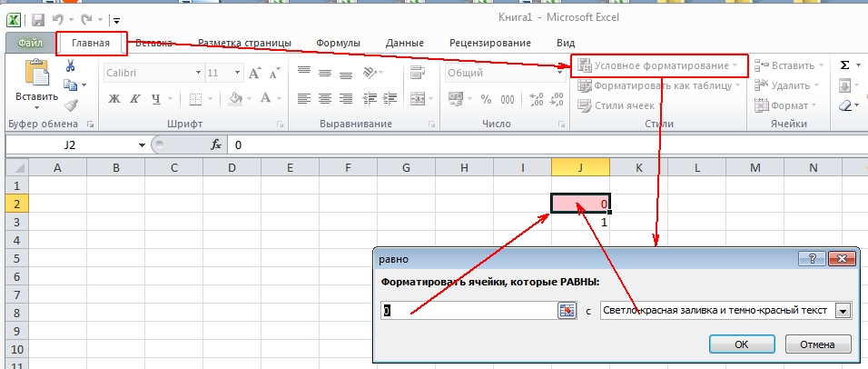The width and height of the screenshot is (868, 369).
Task: Click the Cut scissors icon
Action: click(70, 65)
